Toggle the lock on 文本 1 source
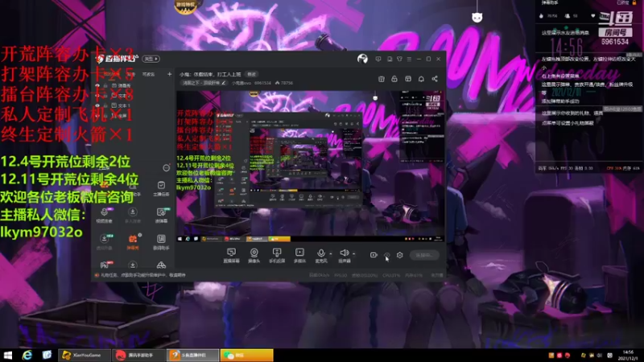Screen dimensions: 644x362 pos(105,105)
